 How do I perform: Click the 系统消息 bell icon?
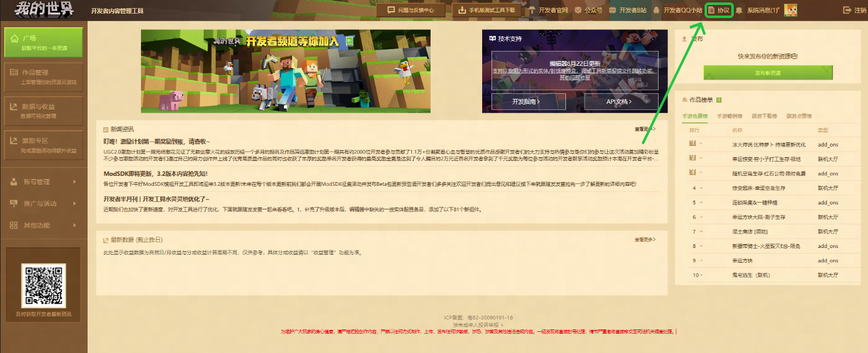(x=739, y=11)
